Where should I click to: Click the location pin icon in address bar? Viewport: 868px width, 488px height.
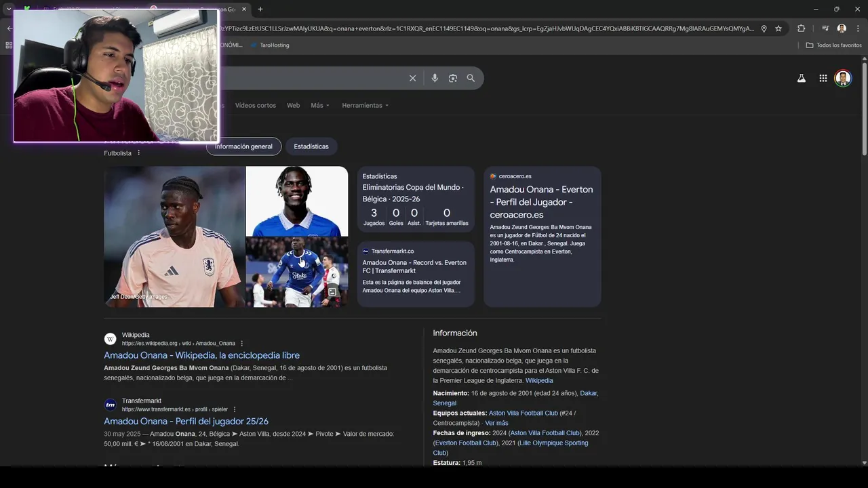pos(764,28)
